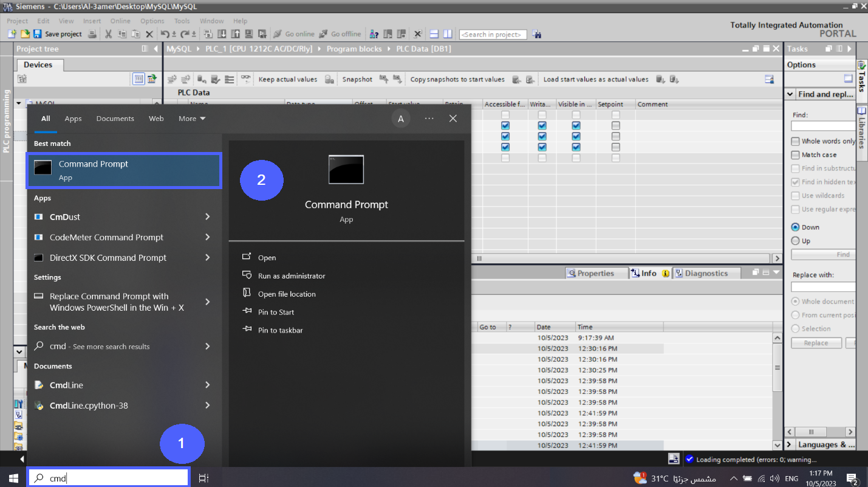This screenshot has width=868, height=487.
Task: Click the Undo arrow icon
Action: (x=165, y=34)
